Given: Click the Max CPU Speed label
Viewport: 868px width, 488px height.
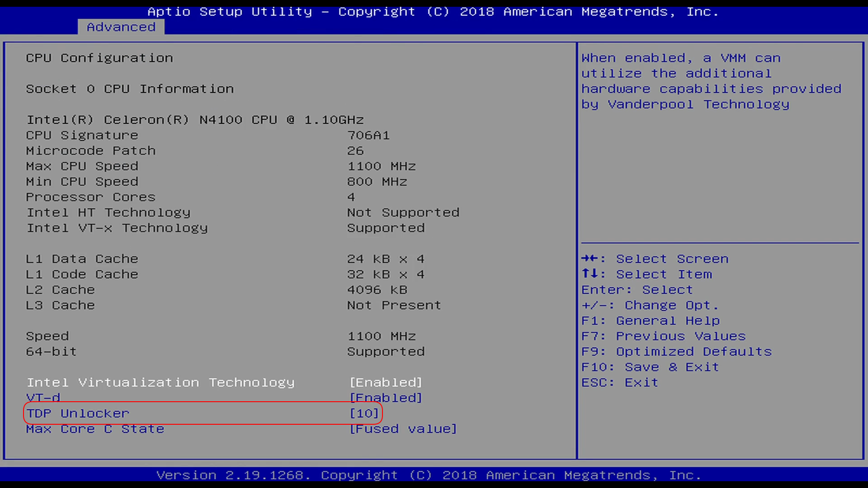Looking at the screenshot, I should coord(82,166).
